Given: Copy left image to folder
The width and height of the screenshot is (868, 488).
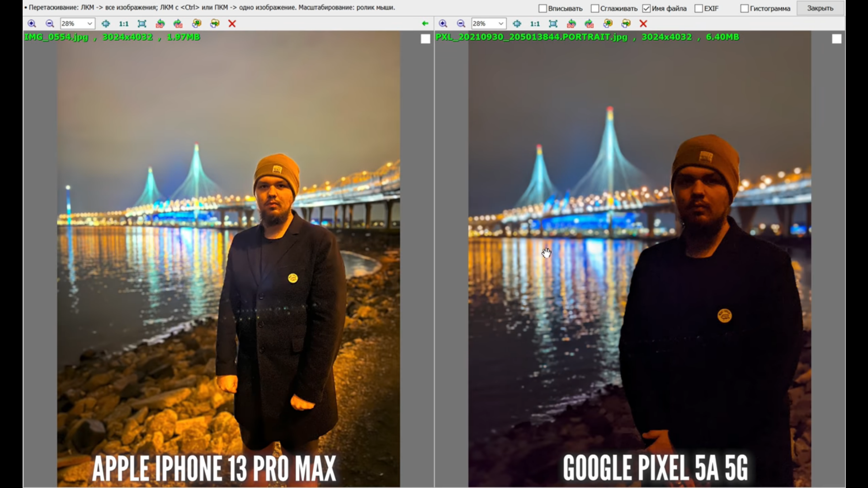Looking at the screenshot, I should [x=197, y=23].
